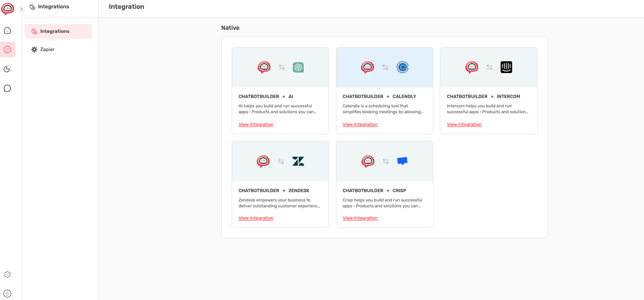644x300 pixels.
Task: View Integration for ChatbotBuilder + Crisp
Action: (360, 218)
